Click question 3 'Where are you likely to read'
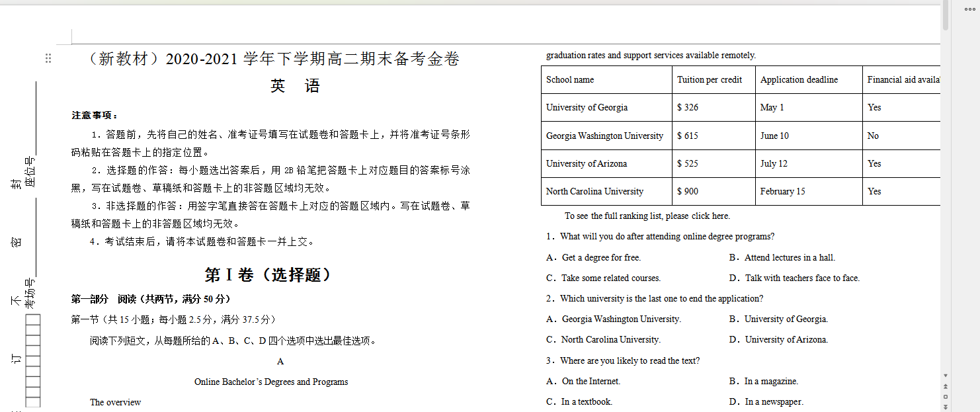Viewport: 980px width, 412px height. (x=623, y=360)
